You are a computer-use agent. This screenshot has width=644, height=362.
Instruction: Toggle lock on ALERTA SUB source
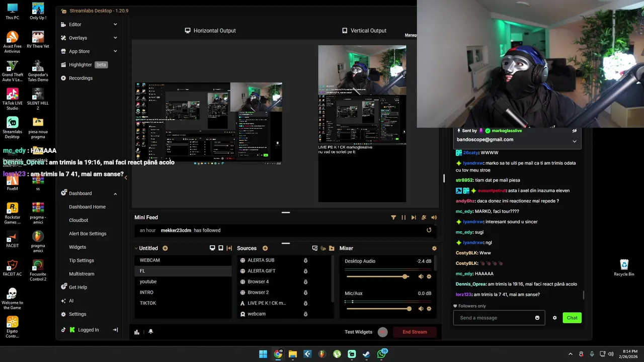[x=305, y=260]
